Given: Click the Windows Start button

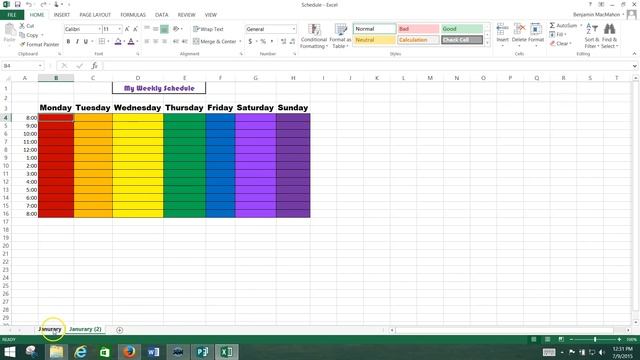Looking at the screenshot, I should (9, 351).
